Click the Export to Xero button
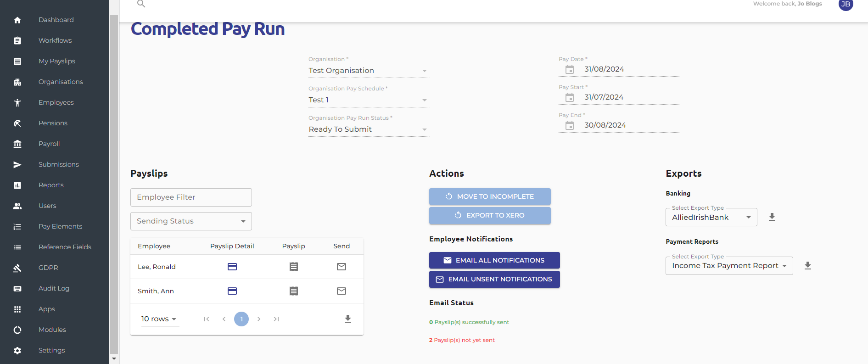 click(x=490, y=215)
